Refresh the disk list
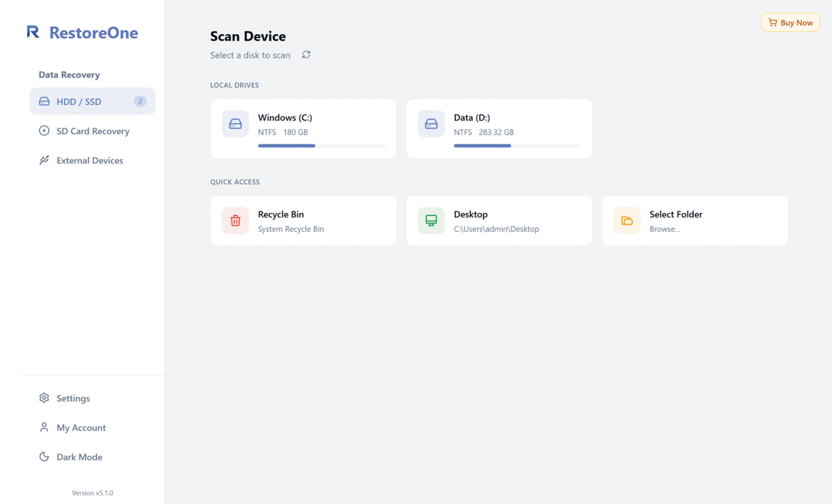Screen dimensions: 832x504 [306, 55]
